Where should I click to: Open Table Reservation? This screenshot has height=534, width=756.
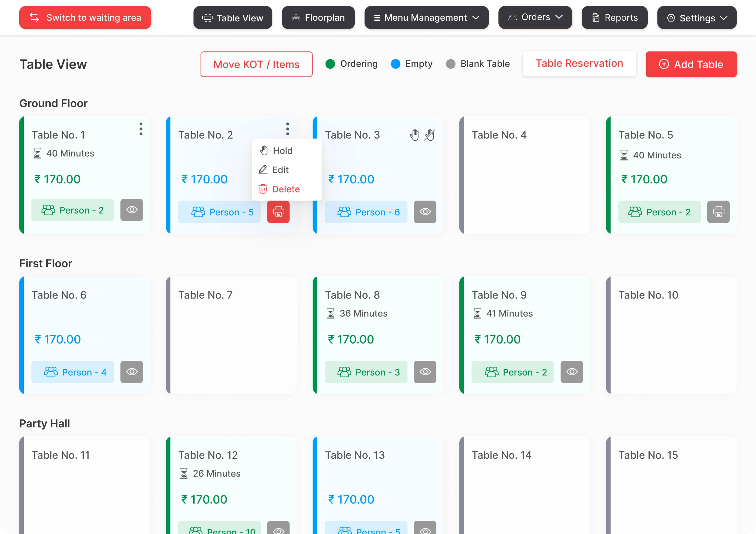pyautogui.click(x=579, y=63)
